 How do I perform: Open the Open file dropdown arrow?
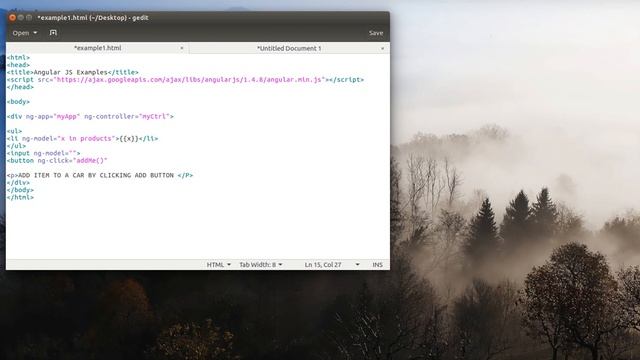(x=35, y=33)
